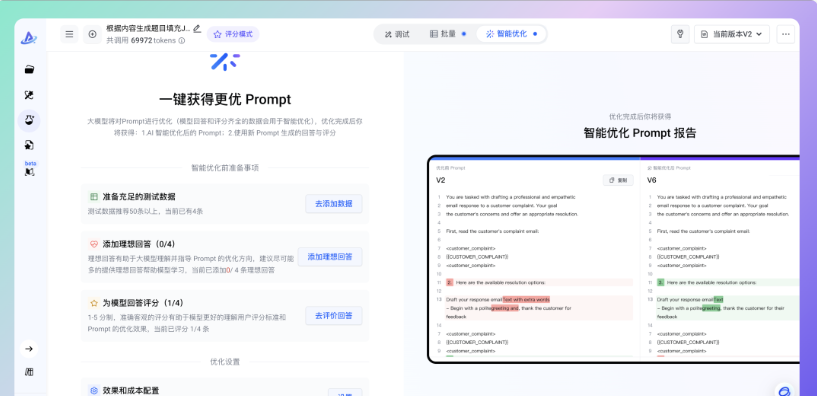This screenshot has height=396, width=817.
Task: Click the prompt title text 根据内容生成题目填充J..
Action: coord(148,29)
